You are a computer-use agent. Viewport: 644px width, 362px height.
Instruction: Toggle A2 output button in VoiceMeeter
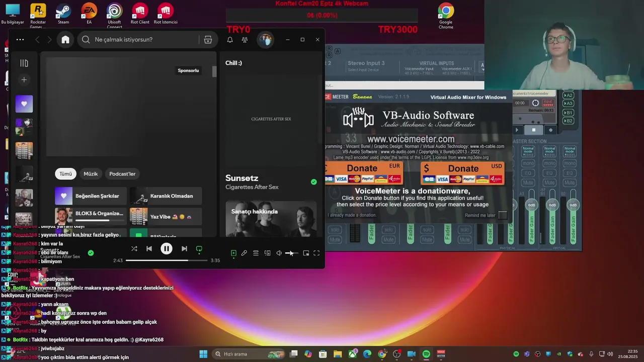click(568, 95)
